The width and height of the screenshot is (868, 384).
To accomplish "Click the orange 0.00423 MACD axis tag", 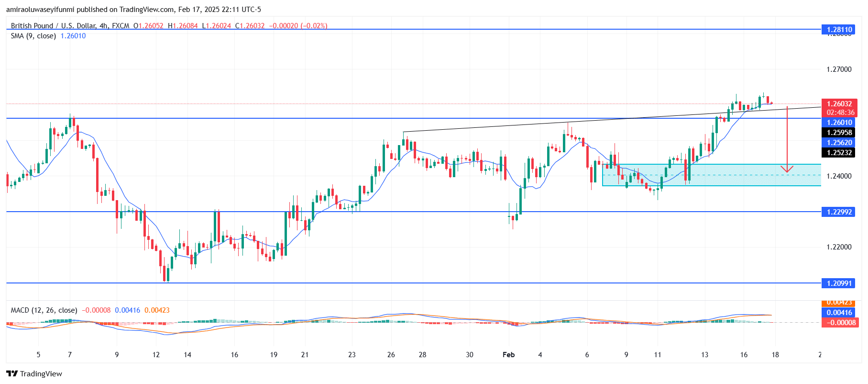I will tap(839, 303).
